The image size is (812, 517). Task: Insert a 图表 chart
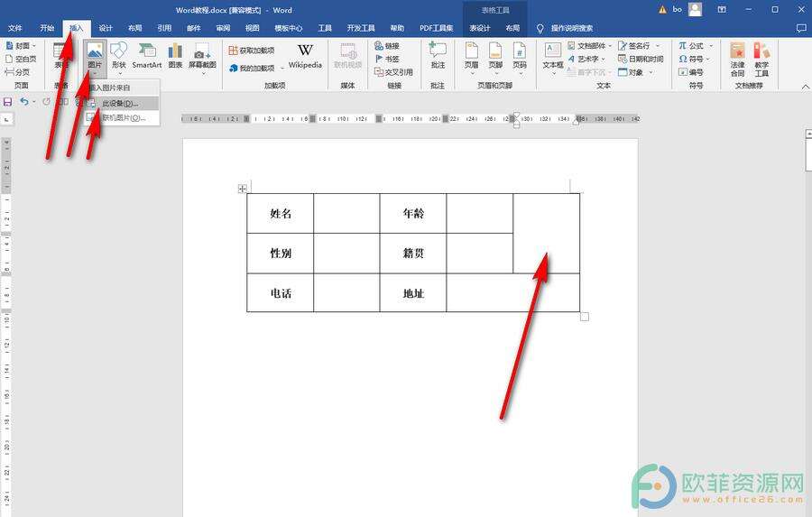pos(175,56)
